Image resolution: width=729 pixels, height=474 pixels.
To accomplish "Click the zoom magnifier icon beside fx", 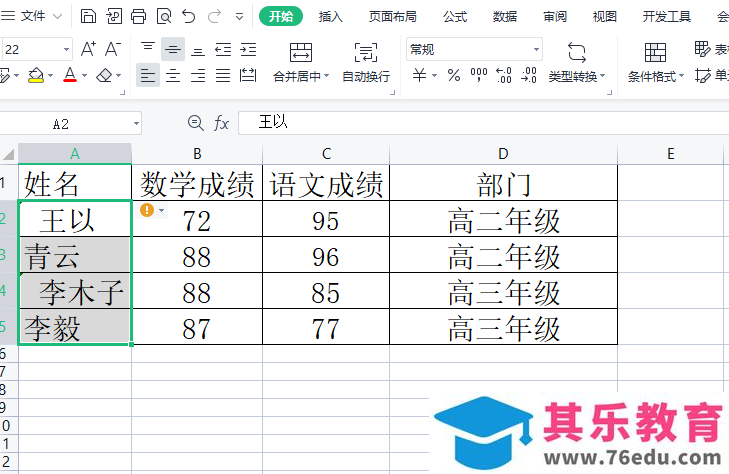I will [x=195, y=123].
